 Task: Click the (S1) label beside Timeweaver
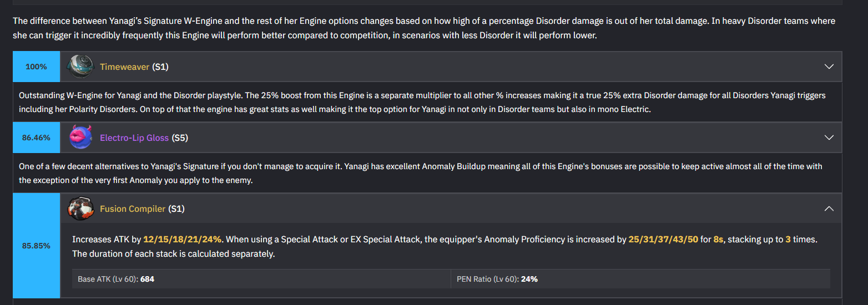(x=160, y=67)
